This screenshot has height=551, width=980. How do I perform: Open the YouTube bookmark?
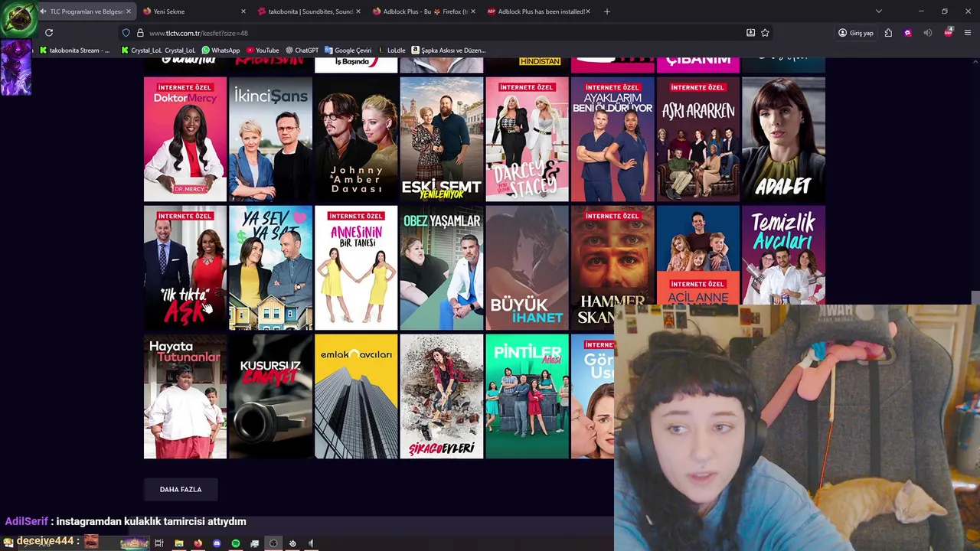pyautogui.click(x=262, y=51)
